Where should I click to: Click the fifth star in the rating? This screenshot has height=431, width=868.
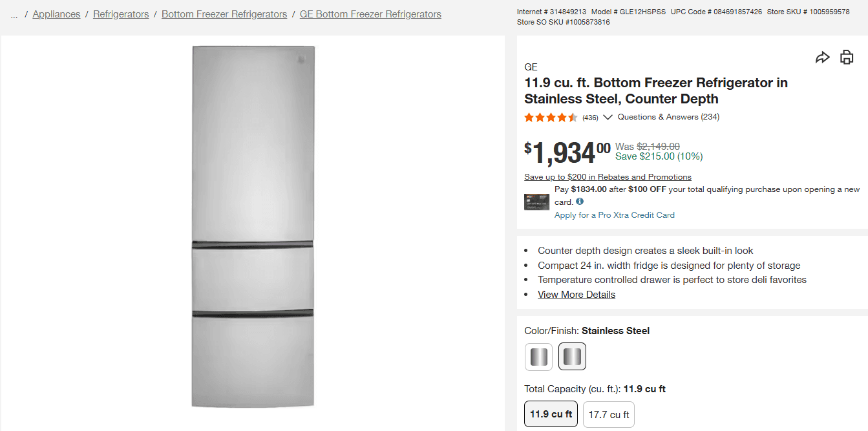coord(571,118)
